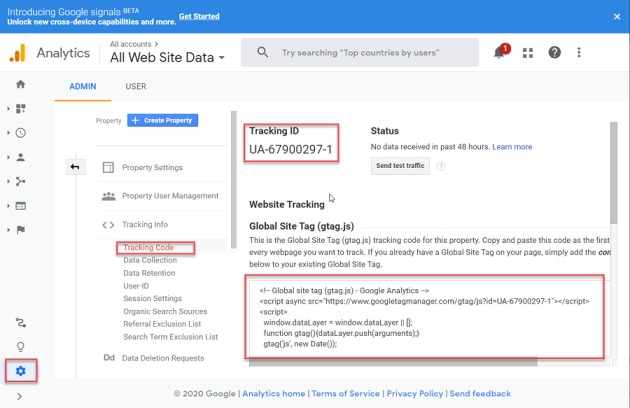Open the Terms of Service link

click(346, 394)
